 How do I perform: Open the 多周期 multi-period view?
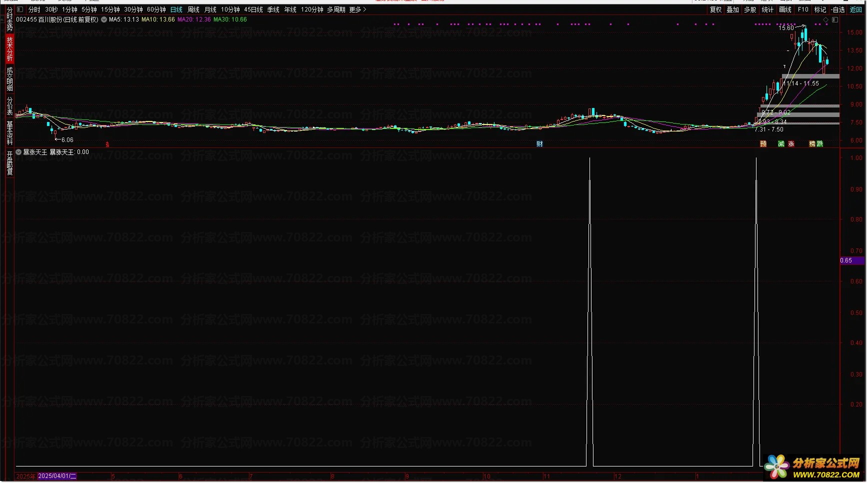coord(336,9)
